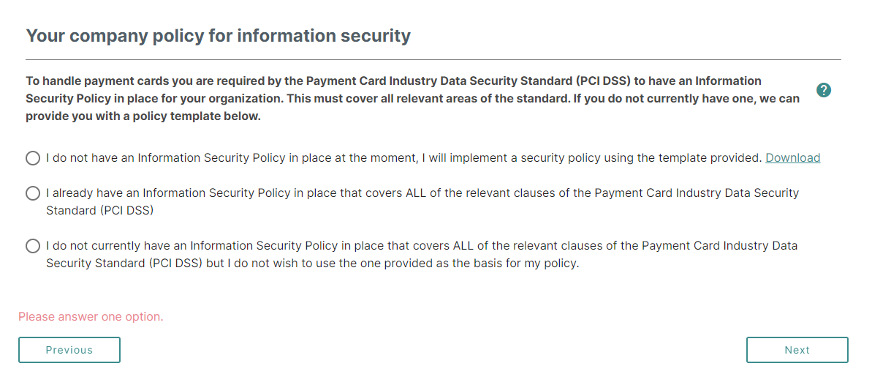Continue with the Next button
This screenshot has width=872, height=378.
[x=797, y=350]
